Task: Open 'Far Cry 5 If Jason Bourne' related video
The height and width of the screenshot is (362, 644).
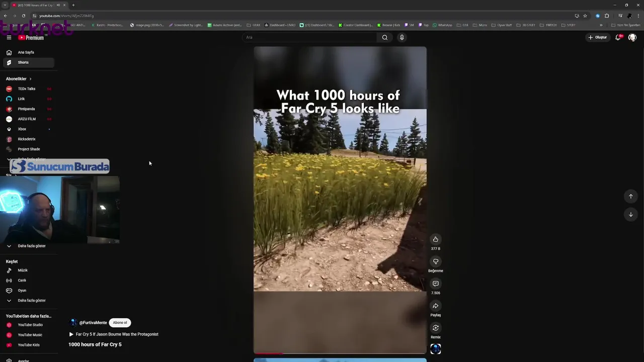Action: click(114, 334)
